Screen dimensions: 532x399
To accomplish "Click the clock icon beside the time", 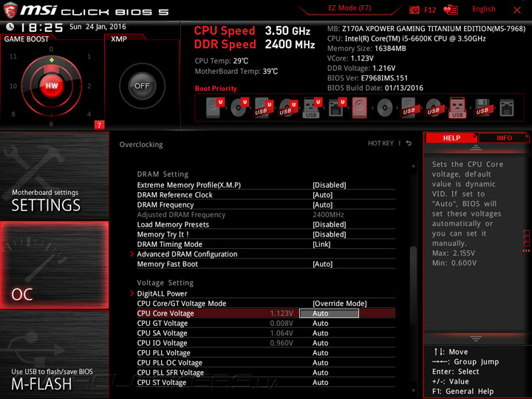I will click(x=10, y=27).
